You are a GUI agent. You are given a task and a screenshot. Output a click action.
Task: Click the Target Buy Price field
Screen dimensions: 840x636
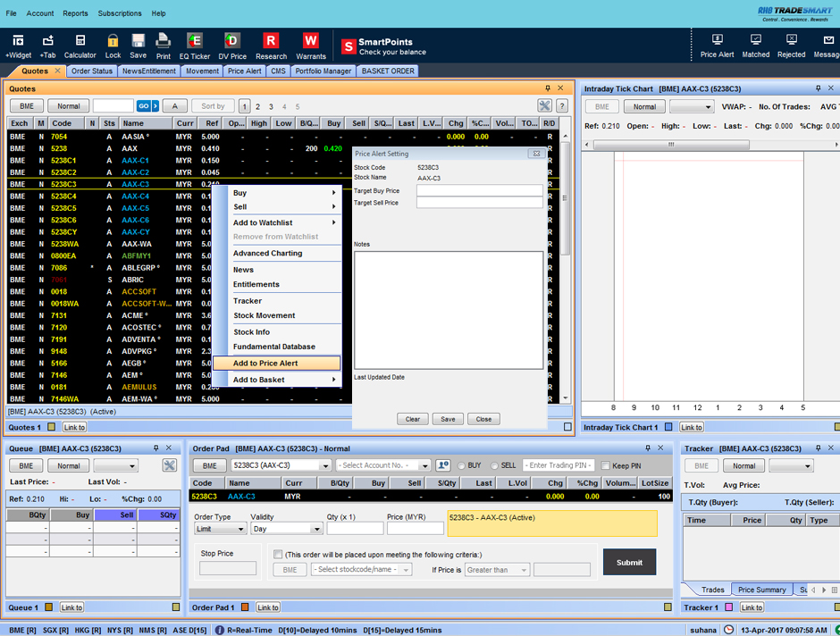click(x=480, y=190)
